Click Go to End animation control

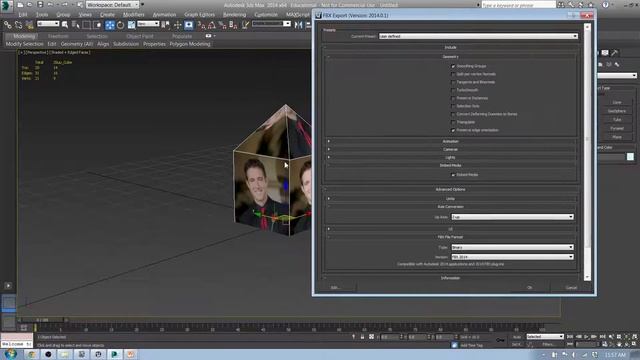(602, 337)
